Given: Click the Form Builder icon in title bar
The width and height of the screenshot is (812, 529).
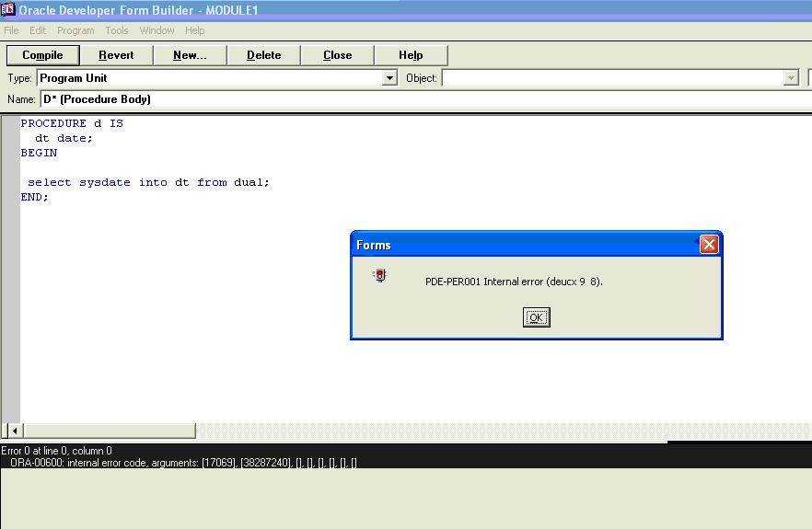Looking at the screenshot, I should point(8,9).
